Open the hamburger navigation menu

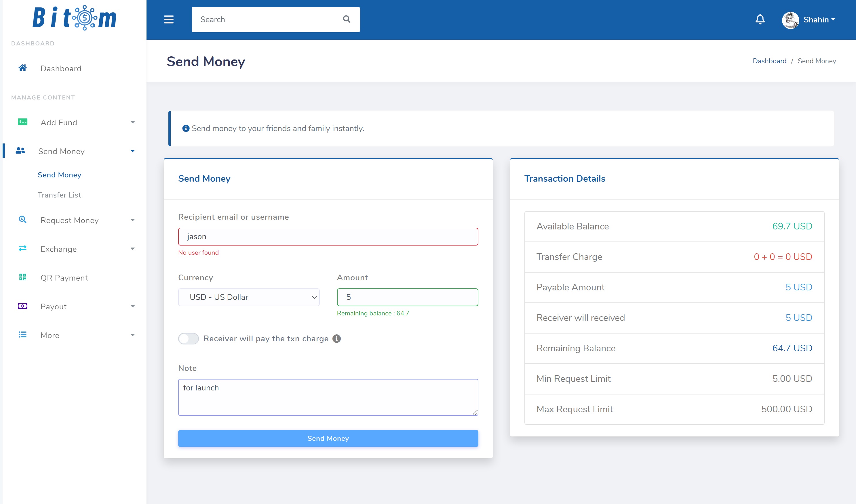point(169,19)
